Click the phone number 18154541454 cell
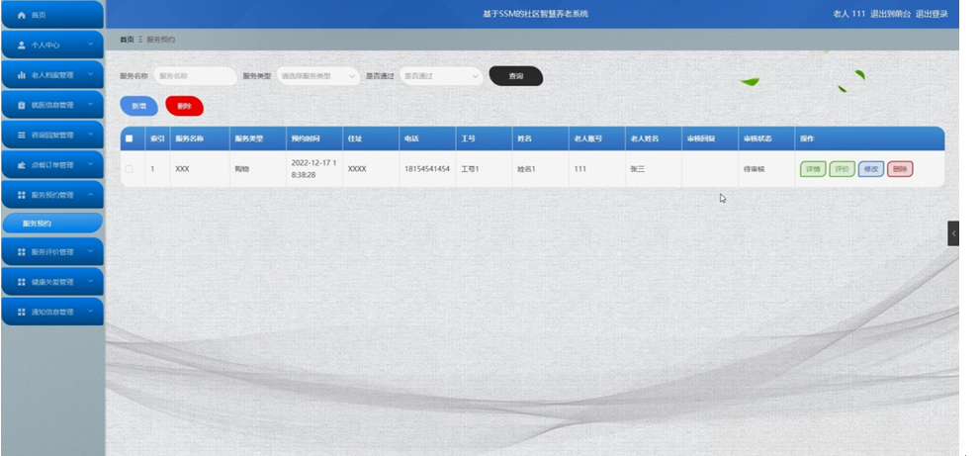980x456 pixels. (427, 169)
